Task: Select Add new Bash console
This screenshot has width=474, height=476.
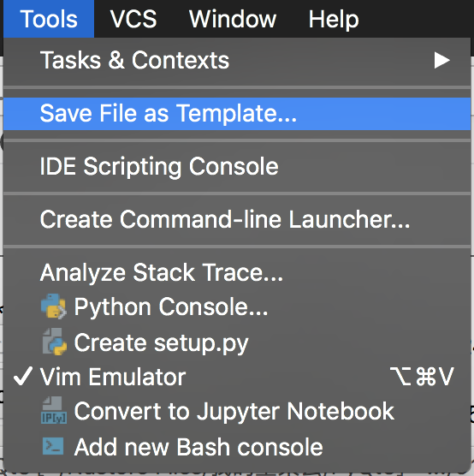Action: point(237,447)
